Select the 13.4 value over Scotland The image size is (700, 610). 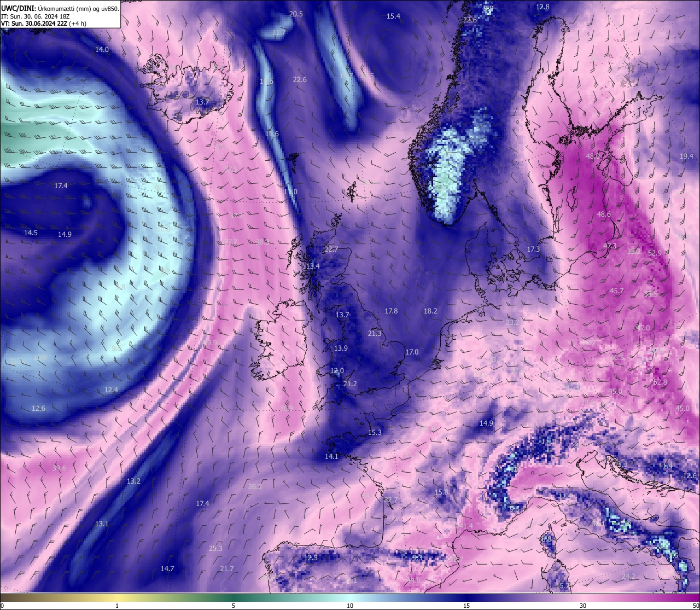point(313,266)
